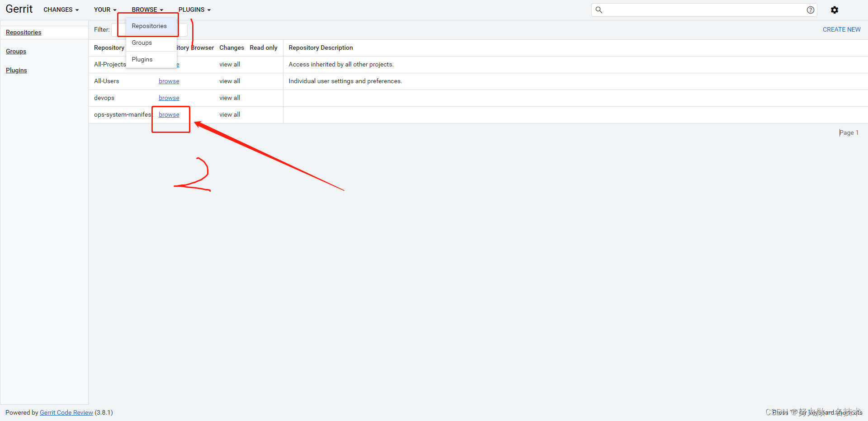The image size is (868, 421).
Task: Click the browse link for All-Users
Action: (x=169, y=81)
